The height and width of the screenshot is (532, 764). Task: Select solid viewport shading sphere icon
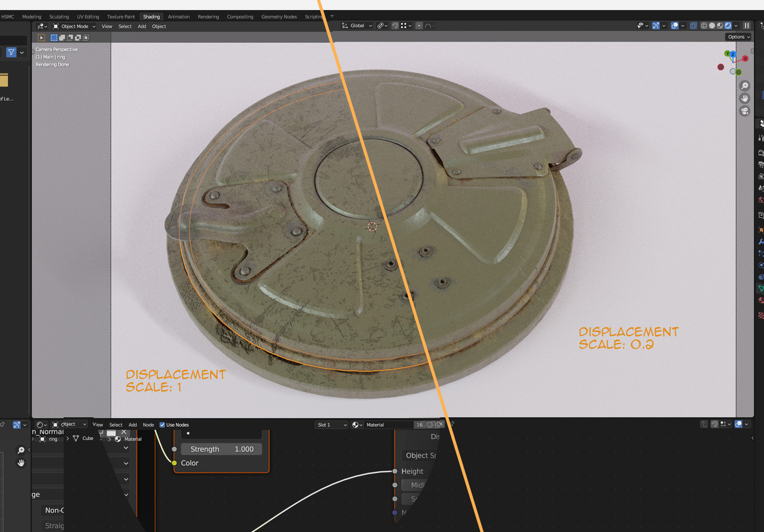pos(711,26)
